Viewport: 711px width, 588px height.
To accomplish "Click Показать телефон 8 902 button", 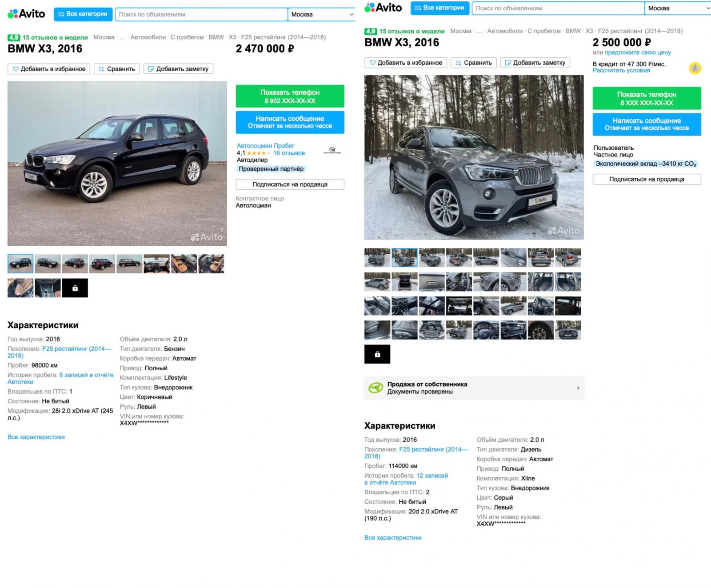I will pyautogui.click(x=290, y=96).
